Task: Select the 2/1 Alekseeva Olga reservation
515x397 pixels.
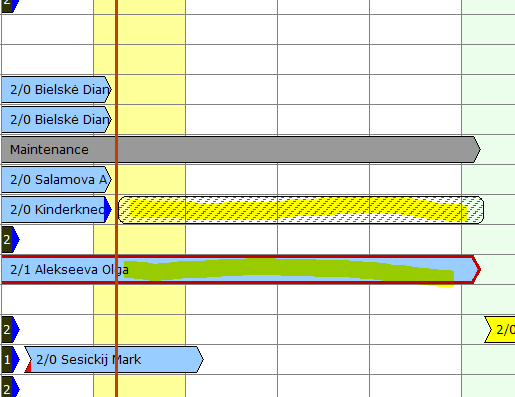Action: coord(241,270)
